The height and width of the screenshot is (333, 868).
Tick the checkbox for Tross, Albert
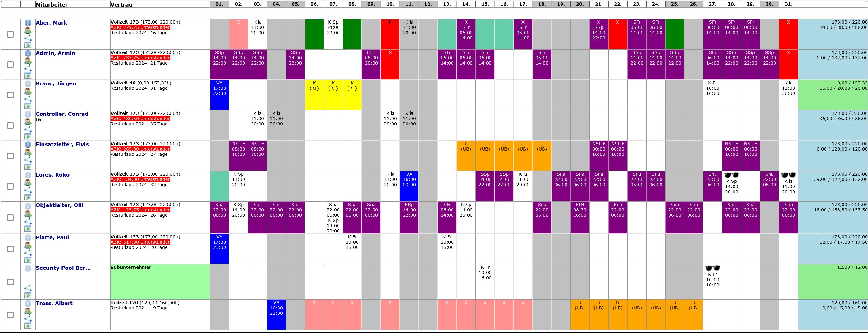[11, 315]
